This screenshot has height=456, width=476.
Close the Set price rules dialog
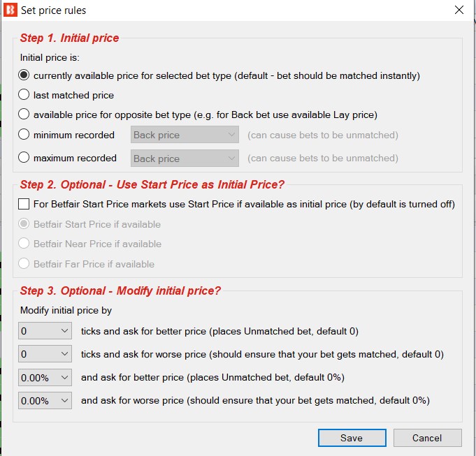tap(459, 10)
